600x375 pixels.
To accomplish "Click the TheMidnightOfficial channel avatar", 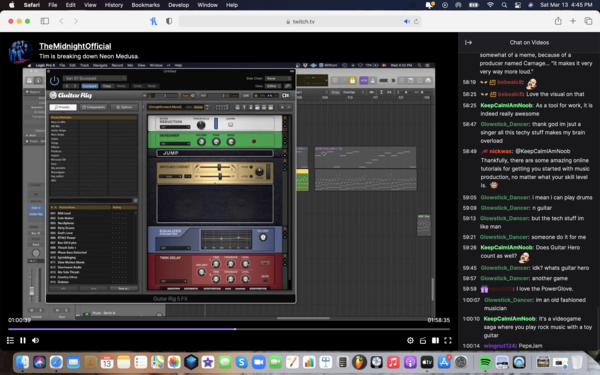I will click(x=20, y=51).
